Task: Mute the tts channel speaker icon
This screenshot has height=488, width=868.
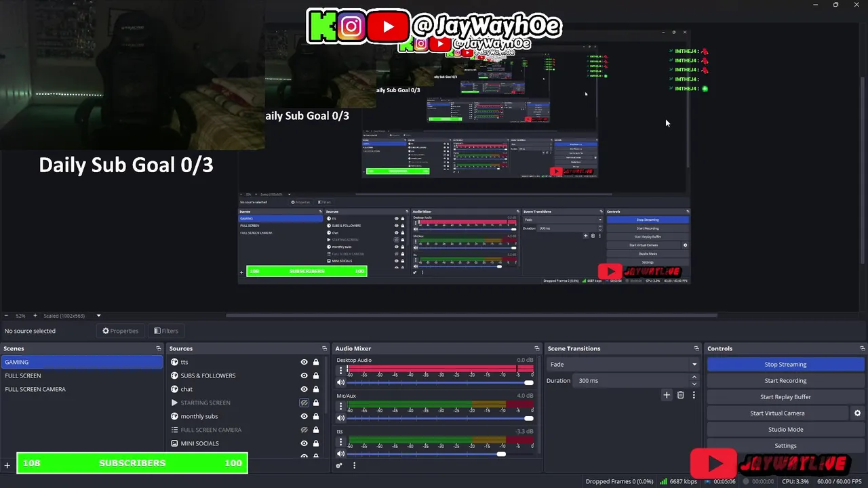Action: pos(341,453)
